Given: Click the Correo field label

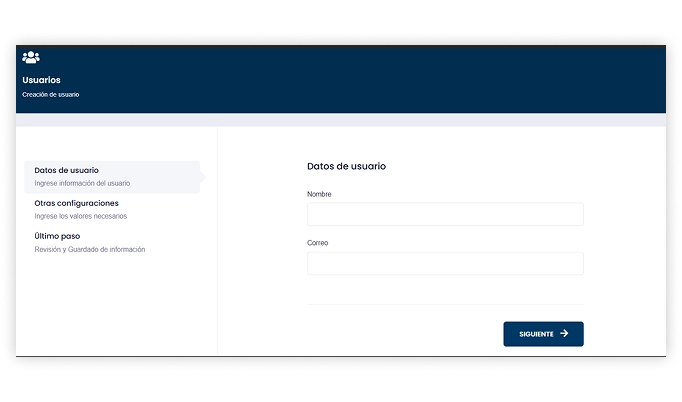Looking at the screenshot, I should [318, 243].
